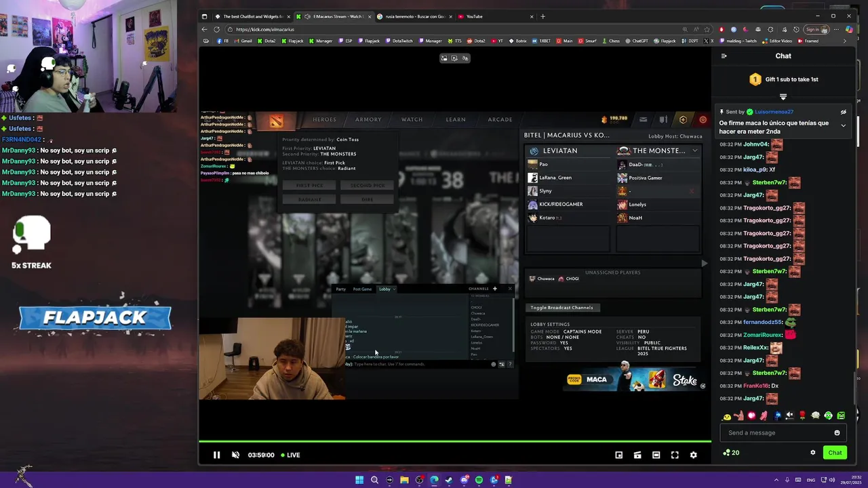Click username fernandodz55 in chat

tap(762, 323)
